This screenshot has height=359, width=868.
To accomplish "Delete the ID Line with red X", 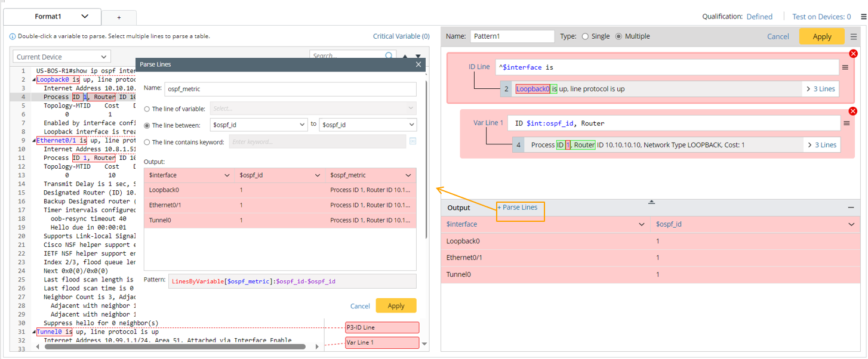I will pyautogui.click(x=852, y=54).
